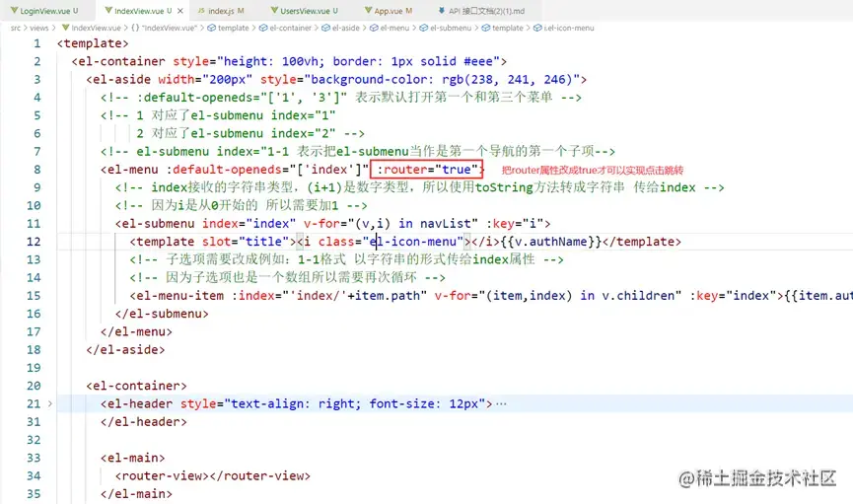Switch to the LoginView.vue tab
Viewport: 853px width, 504px height.
tap(44, 10)
